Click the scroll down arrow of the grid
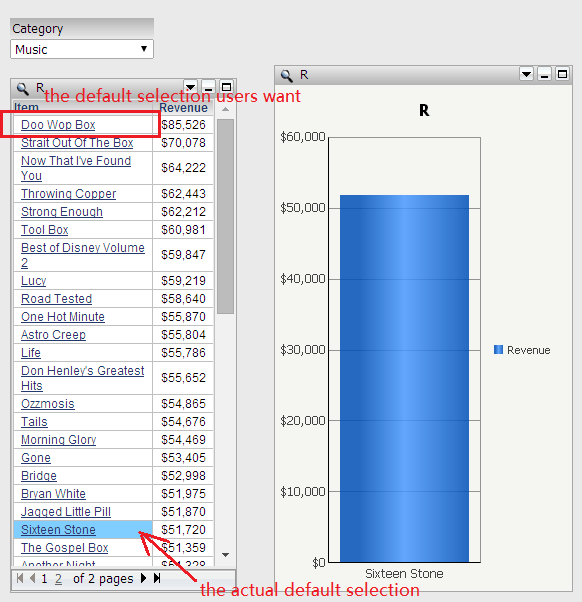The image size is (582, 602). (225, 555)
